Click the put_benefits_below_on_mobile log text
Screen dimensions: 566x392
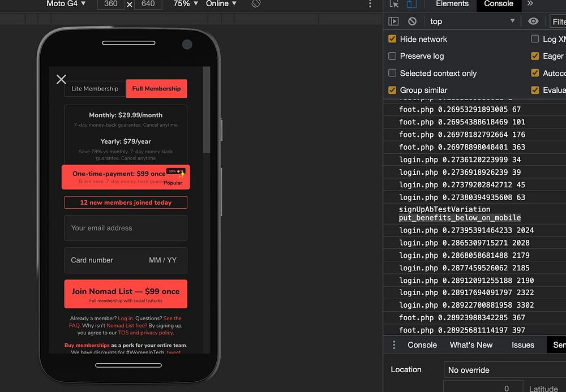click(x=460, y=218)
